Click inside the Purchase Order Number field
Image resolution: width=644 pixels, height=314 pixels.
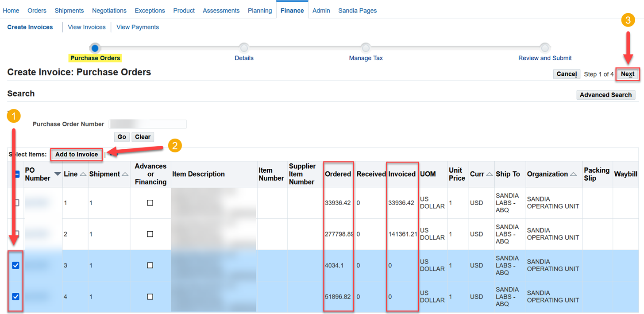[x=148, y=124]
